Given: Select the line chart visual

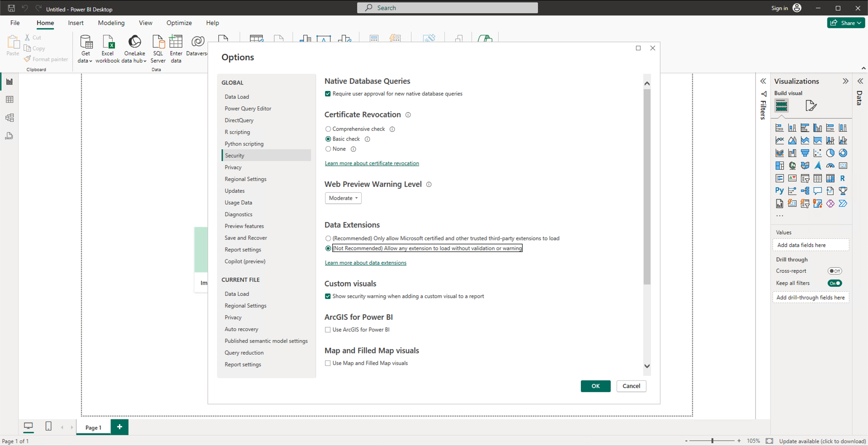Looking at the screenshot, I should (779, 141).
